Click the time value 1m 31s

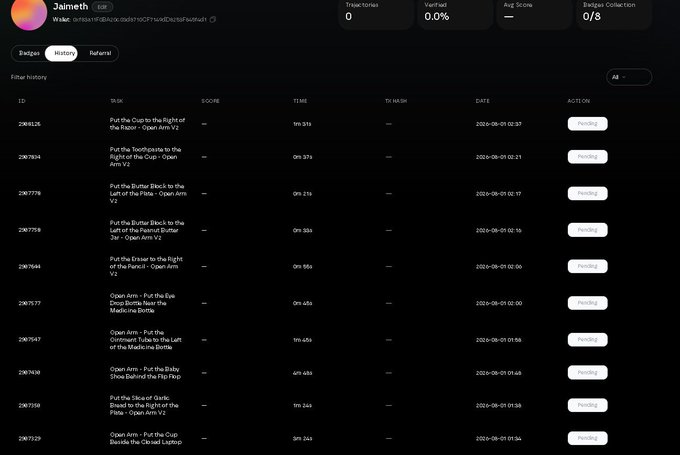click(x=302, y=124)
